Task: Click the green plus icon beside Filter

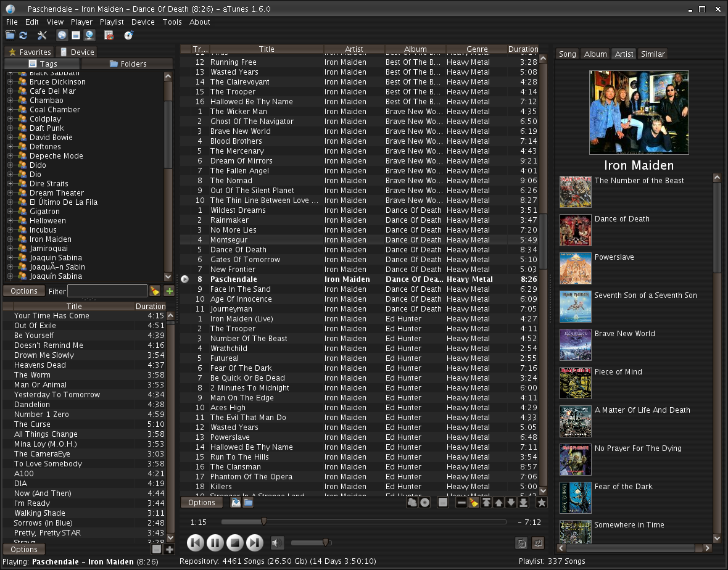Action: point(169,291)
